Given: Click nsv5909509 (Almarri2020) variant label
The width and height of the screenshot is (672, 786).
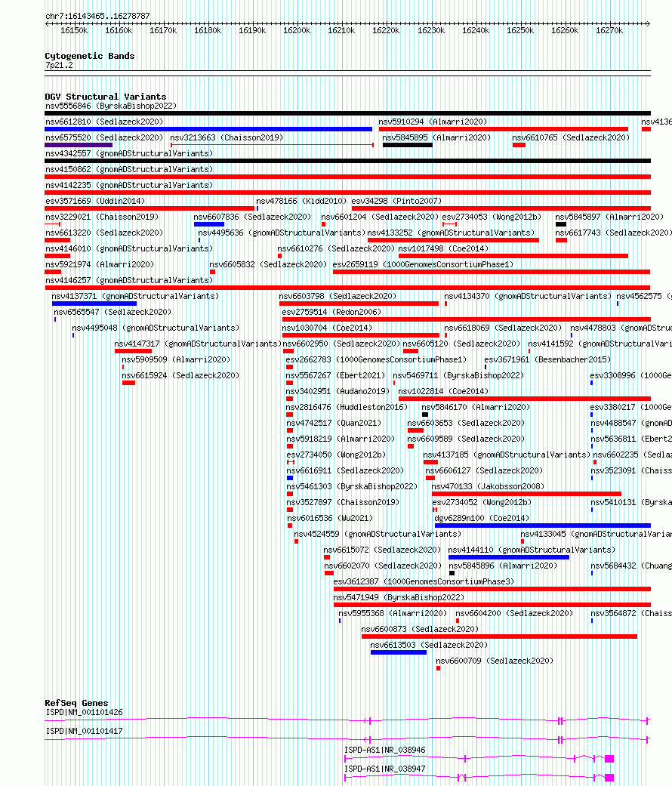Looking at the screenshot, I should (177, 360).
